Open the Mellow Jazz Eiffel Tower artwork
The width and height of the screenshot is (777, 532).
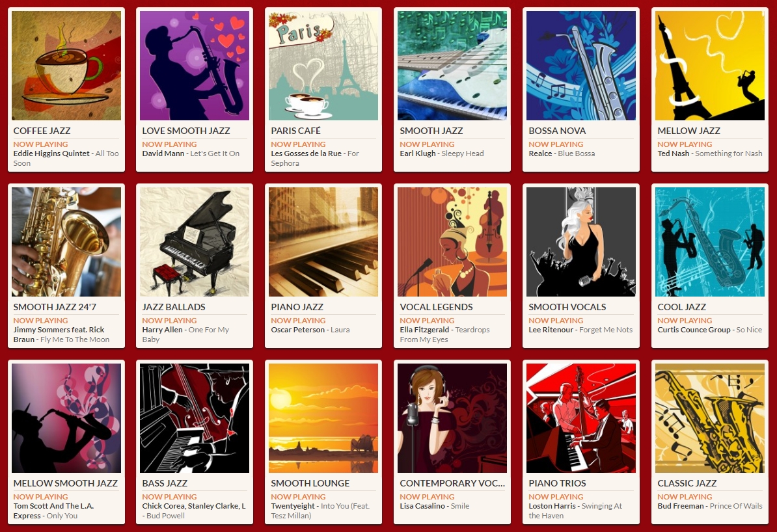710,66
